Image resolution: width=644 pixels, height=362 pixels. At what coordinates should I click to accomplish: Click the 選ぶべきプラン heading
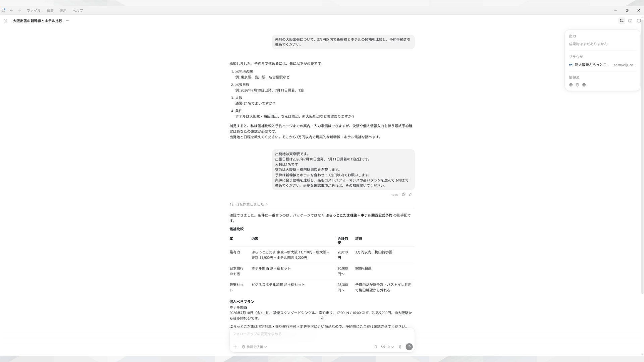click(x=242, y=302)
